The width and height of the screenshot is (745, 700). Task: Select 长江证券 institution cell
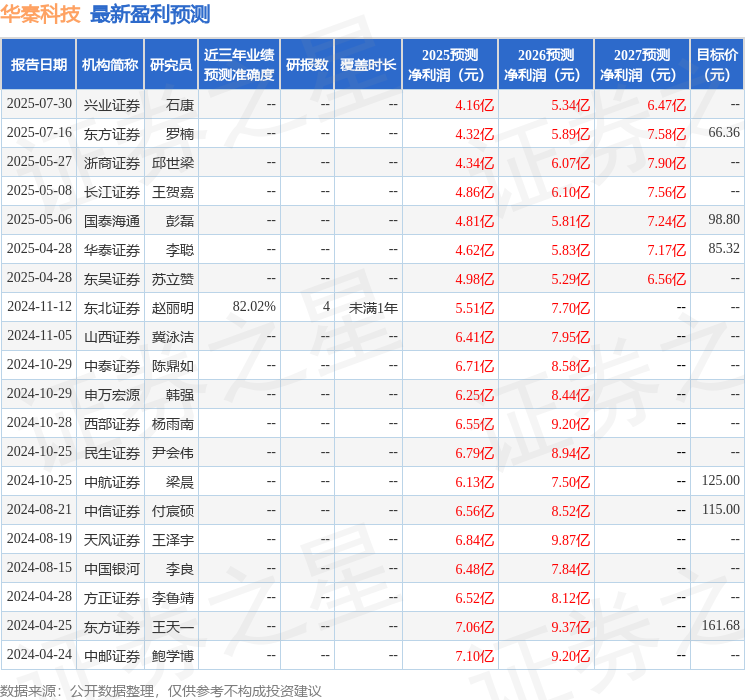pos(112,192)
